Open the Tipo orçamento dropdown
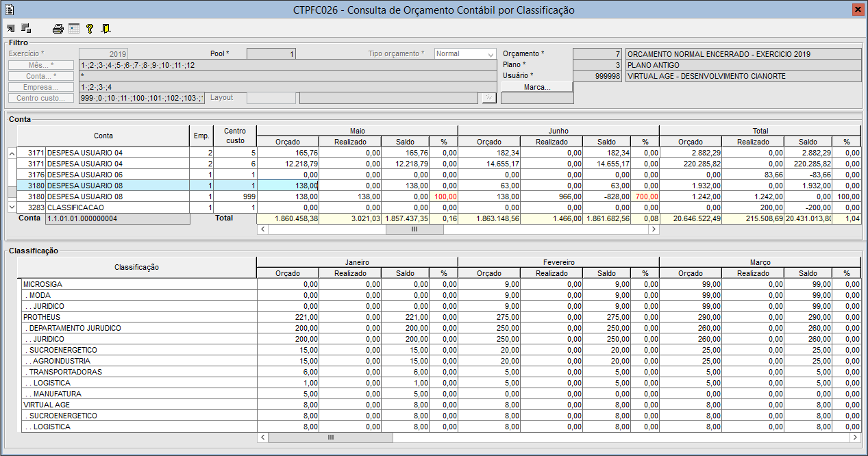868x456 pixels. pyautogui.click(x=465, y=54)
